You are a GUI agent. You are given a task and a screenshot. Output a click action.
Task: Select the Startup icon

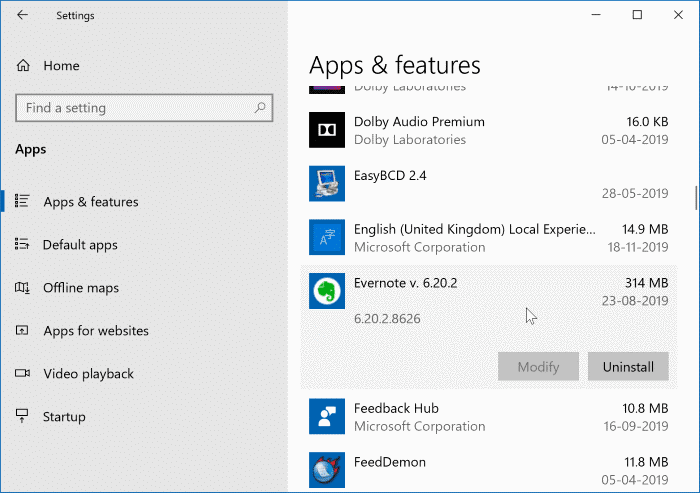pos(22,416)
